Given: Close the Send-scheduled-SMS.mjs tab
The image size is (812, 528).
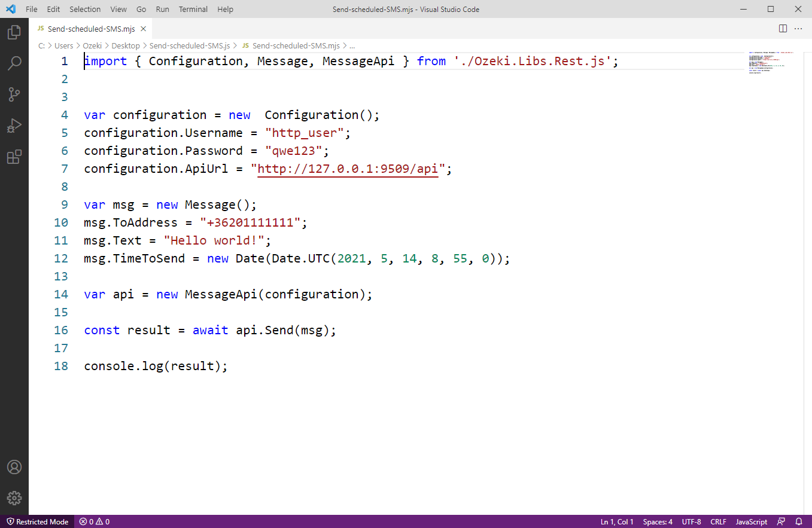Looking at the screenshot, I should point(143,29).
